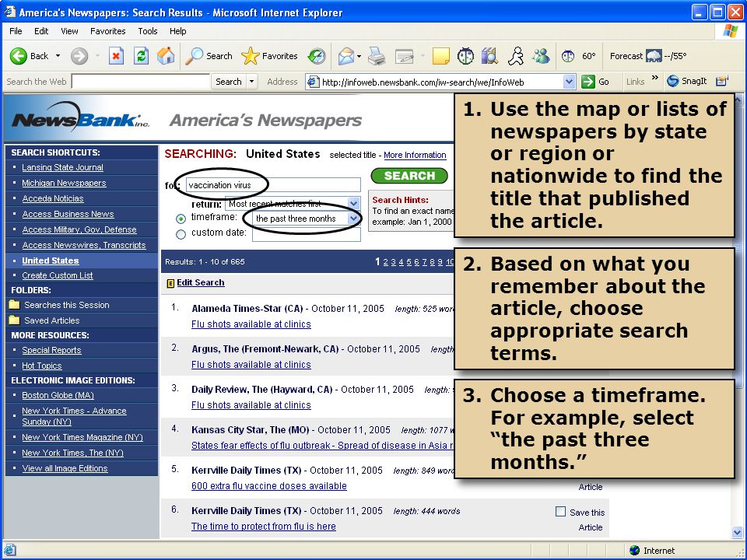
Task: Click the SnagIt toolbar icon
Action: (x=672, y=81)
